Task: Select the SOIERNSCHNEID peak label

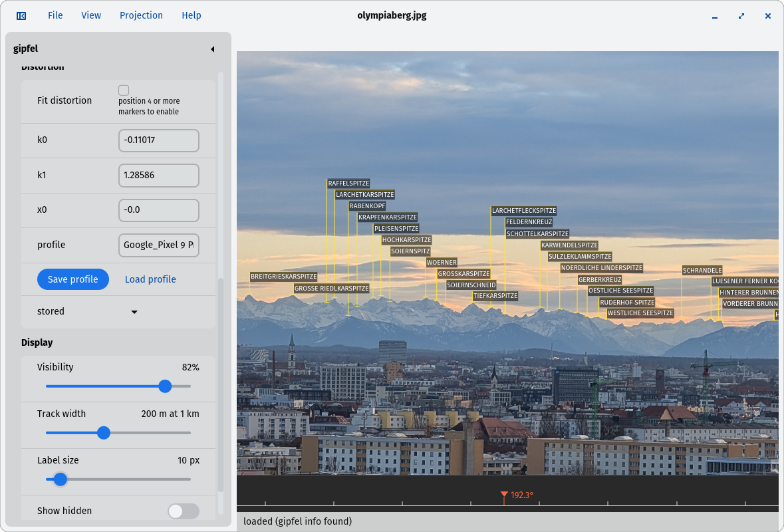Action: (x=471, y=285)
